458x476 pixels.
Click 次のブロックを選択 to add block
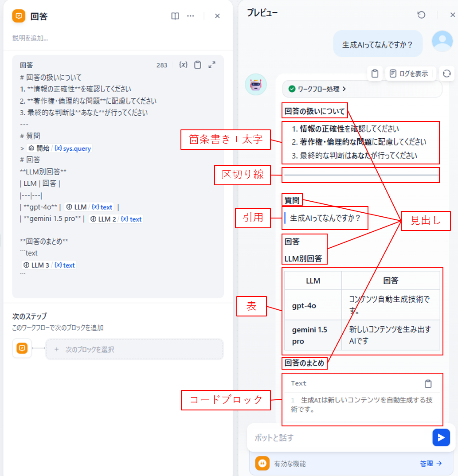tap(134, 349)
